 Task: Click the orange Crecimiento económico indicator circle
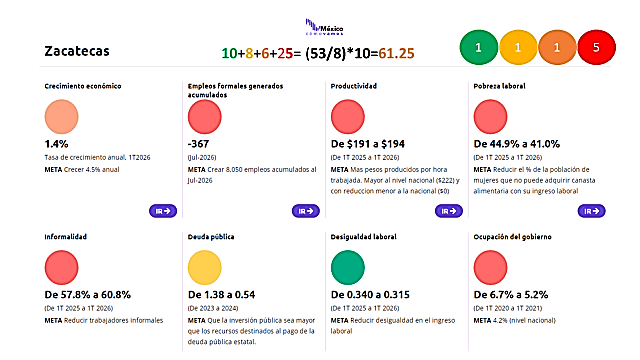61,117
